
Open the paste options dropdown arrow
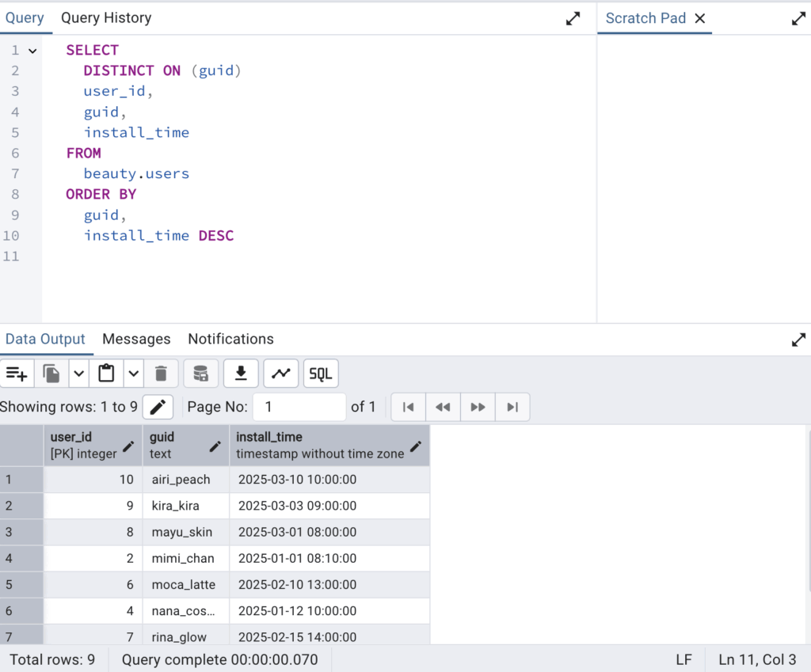coord(133,374)
